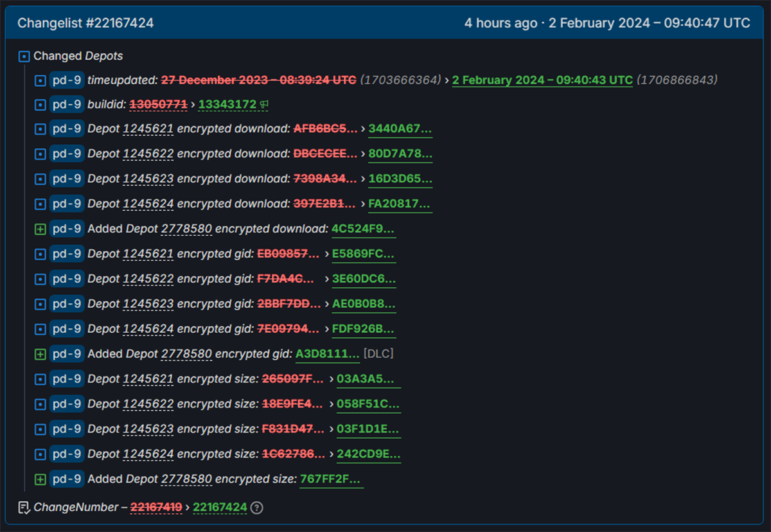Viewport: 771px width, 532px height.
Task: Click the pd-9 badge on the timeupdated row
Action: [67, 80]
